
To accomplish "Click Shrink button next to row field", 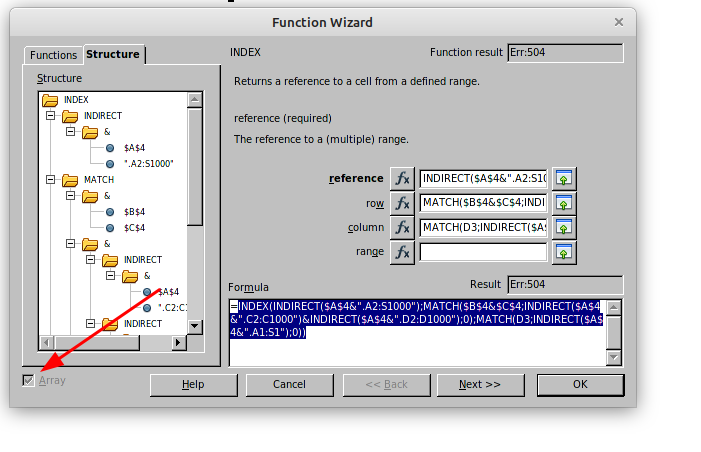I will 564,203.
